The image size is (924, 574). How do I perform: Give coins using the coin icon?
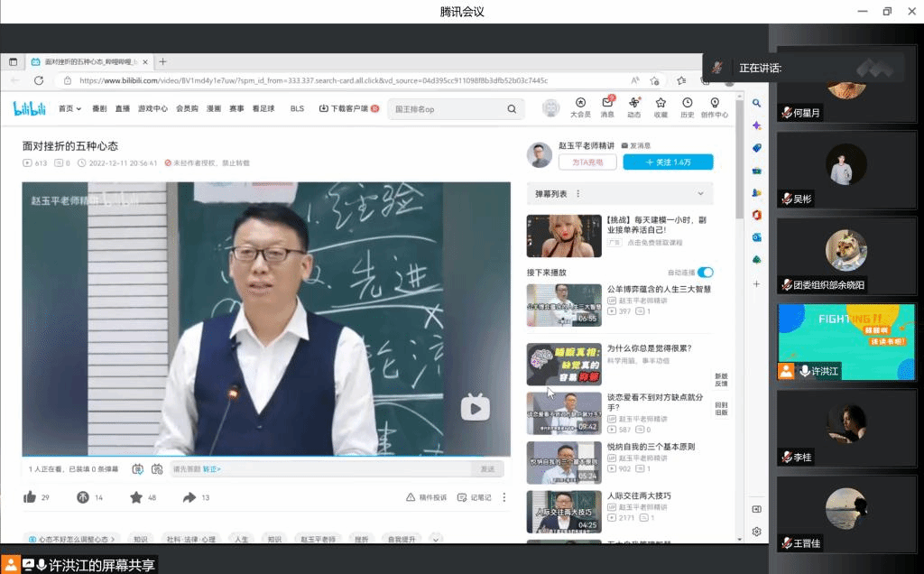click(83, 497)
